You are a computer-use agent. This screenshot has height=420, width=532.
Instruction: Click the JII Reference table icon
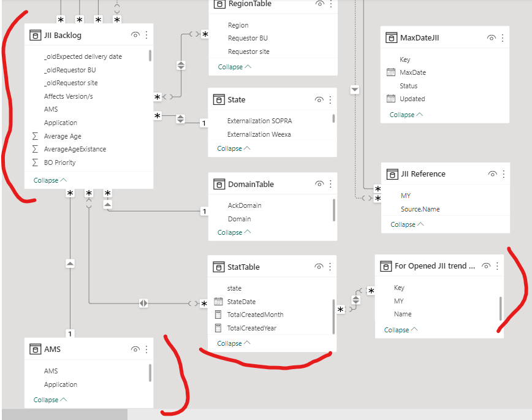(x=392, y=174)
